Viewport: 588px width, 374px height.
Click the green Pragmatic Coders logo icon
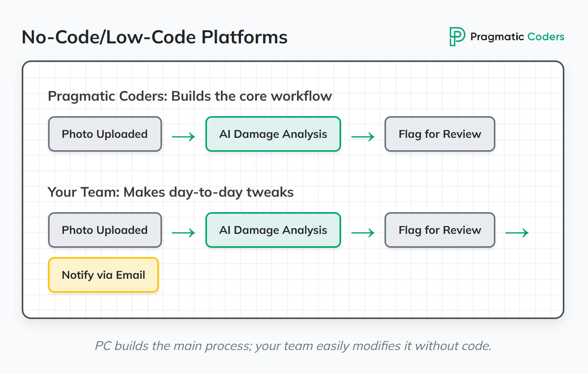tap(457, 37)
